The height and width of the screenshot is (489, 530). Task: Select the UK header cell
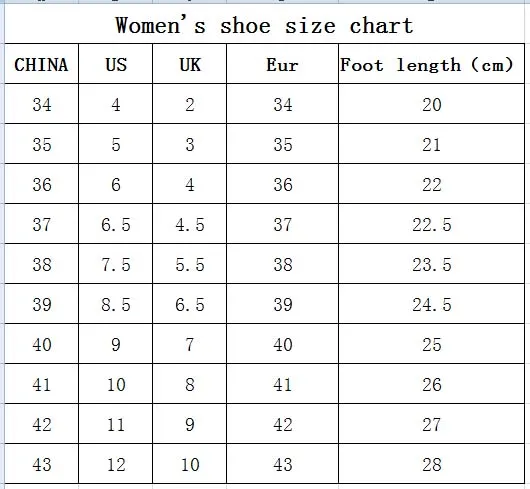pyautogui.click(x=190, y=64)
